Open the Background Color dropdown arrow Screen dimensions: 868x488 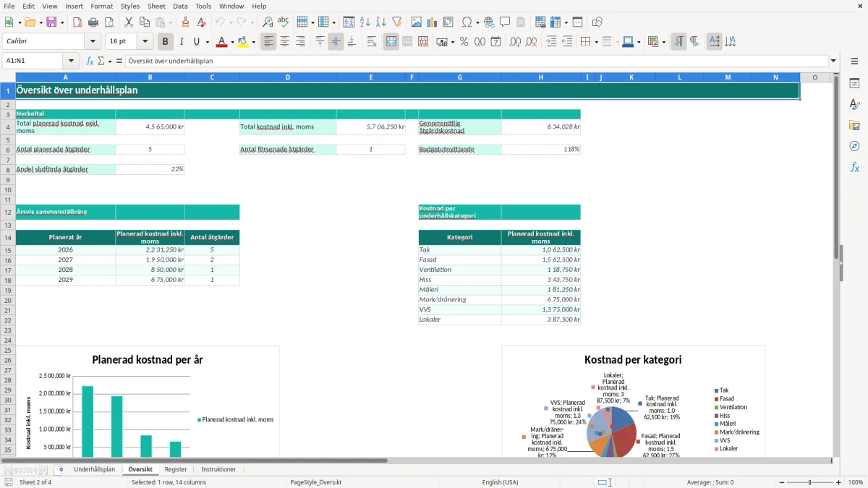[x=253, y=42]
